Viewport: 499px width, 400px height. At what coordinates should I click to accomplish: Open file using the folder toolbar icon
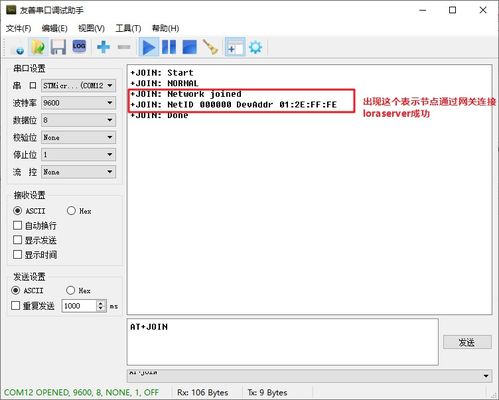(x=38, y=47)
